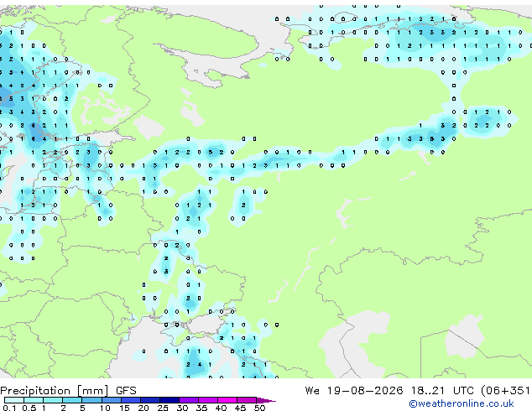This screenshot has width=532, height=411.
Task: Click the 'GFS' model label
Action: click(126, 391)
